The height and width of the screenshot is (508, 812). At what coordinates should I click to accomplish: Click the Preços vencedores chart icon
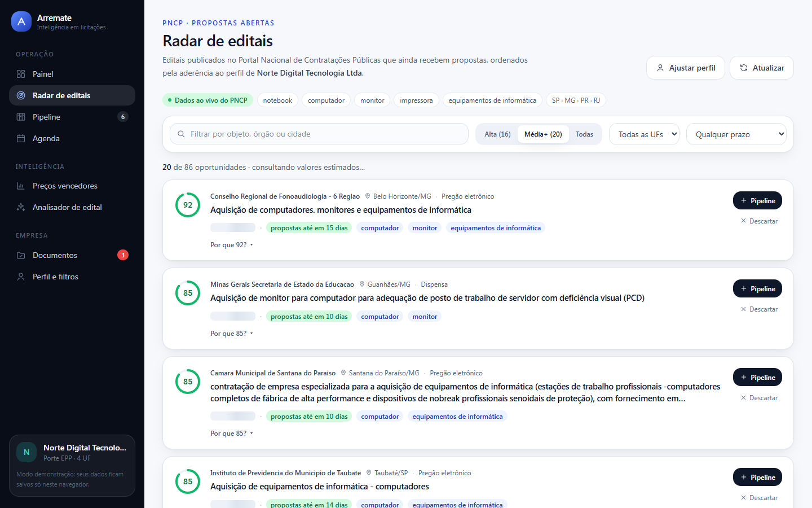point(21,186)
